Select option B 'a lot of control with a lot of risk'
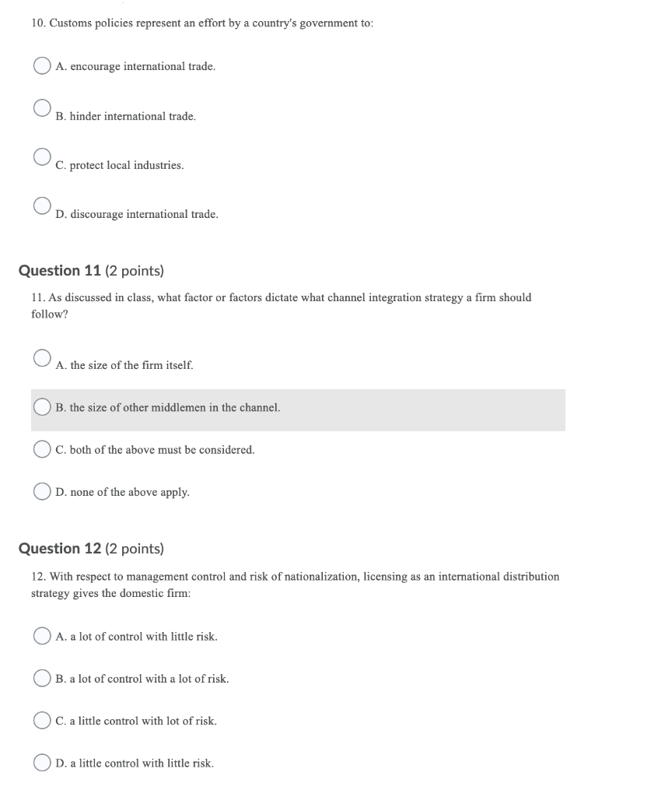The width and height of the screenshot is (672, 797). [41, 678]
